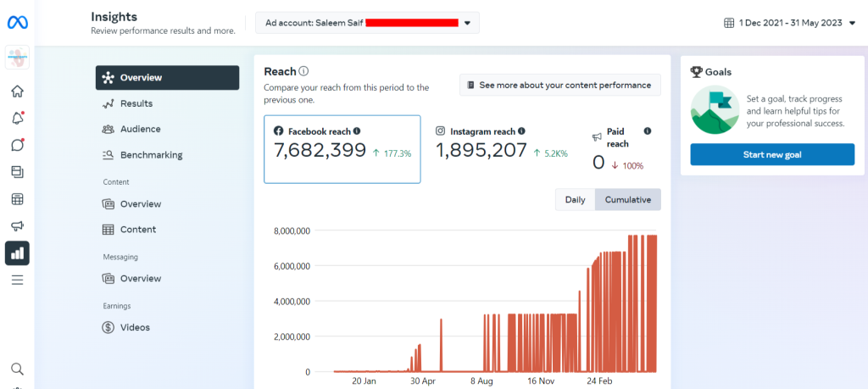Screen dimensions: 868x389
Task: Click See more about your content performance
Action: pyautogui.click(x=559, y=85)
